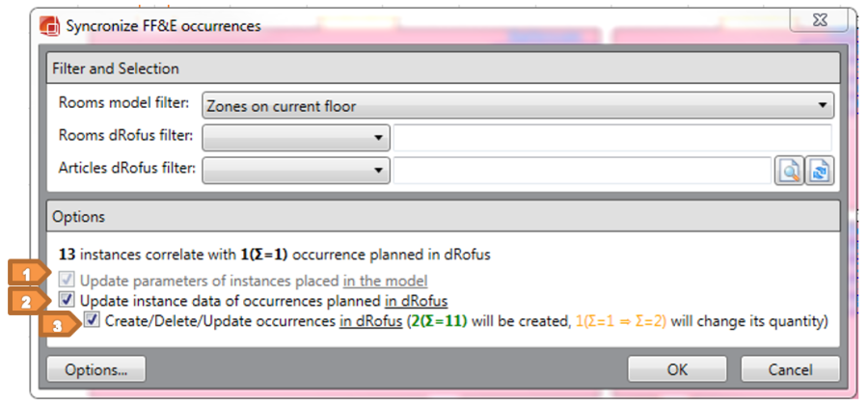The width and height of the screenshot is (868, 406).
Task: Open the Options... button
Action: pyautogui.click(x=95, y=369)
